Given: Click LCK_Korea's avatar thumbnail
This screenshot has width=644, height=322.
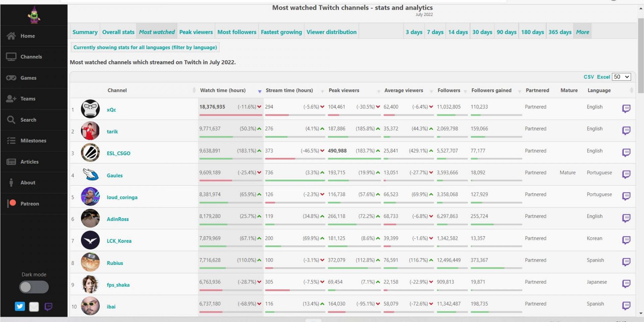Looking at the screenshot, I should pyautogui.click(x=90, y=240).
